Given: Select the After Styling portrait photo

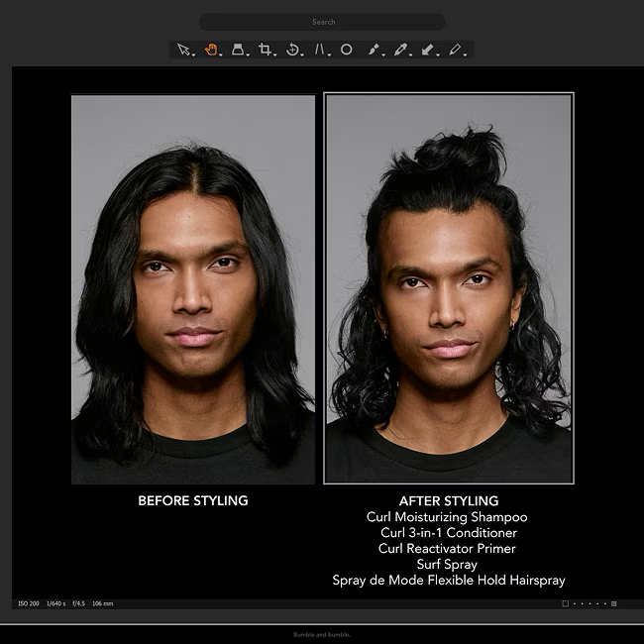Looking at the screenshot, I should (449, 288).
